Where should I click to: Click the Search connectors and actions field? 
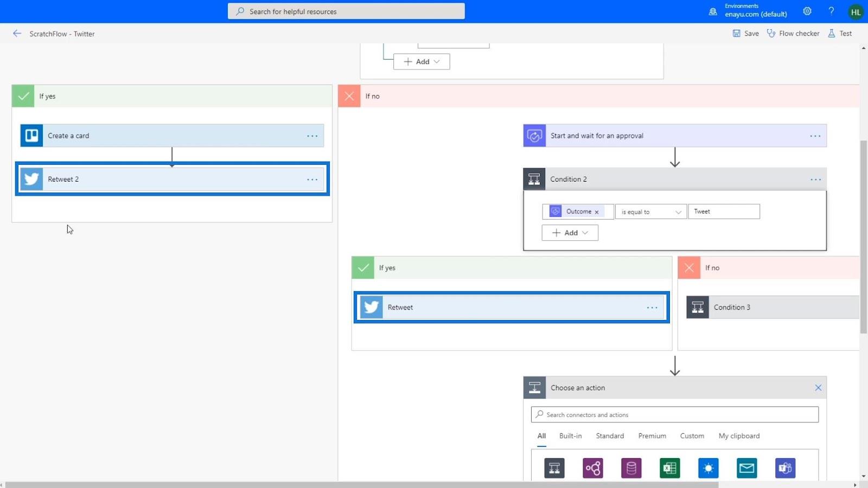point(675,415)
